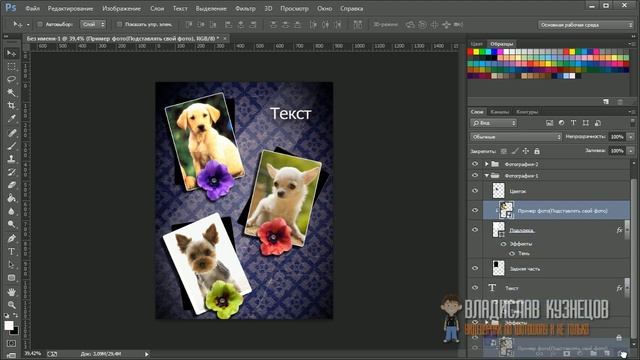The image size is (640, 360).
Task: Select the Healing Brush tool
Action: pos(11,133)
